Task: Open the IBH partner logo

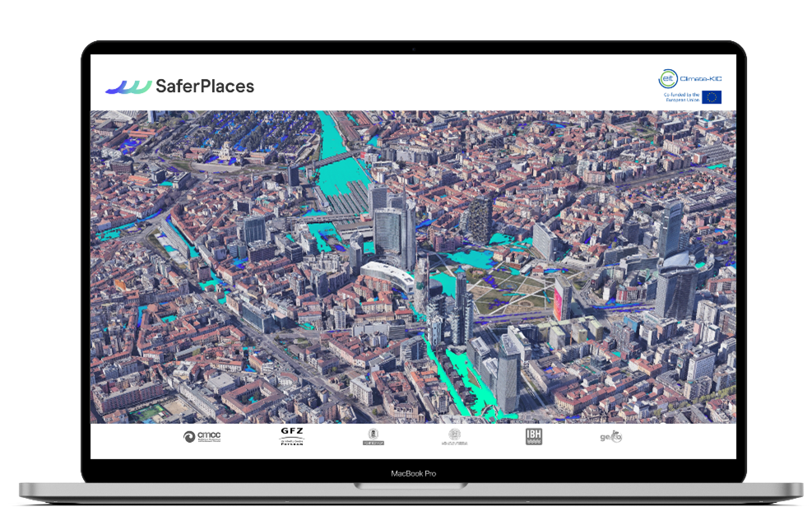Action: [x=534, y=437]
